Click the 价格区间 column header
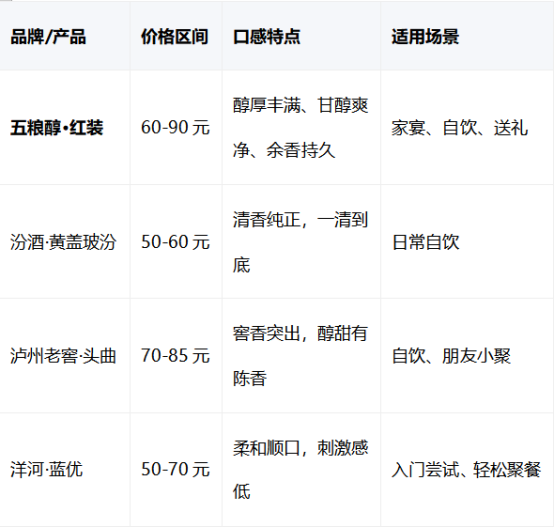 click(x=175, y=36)
